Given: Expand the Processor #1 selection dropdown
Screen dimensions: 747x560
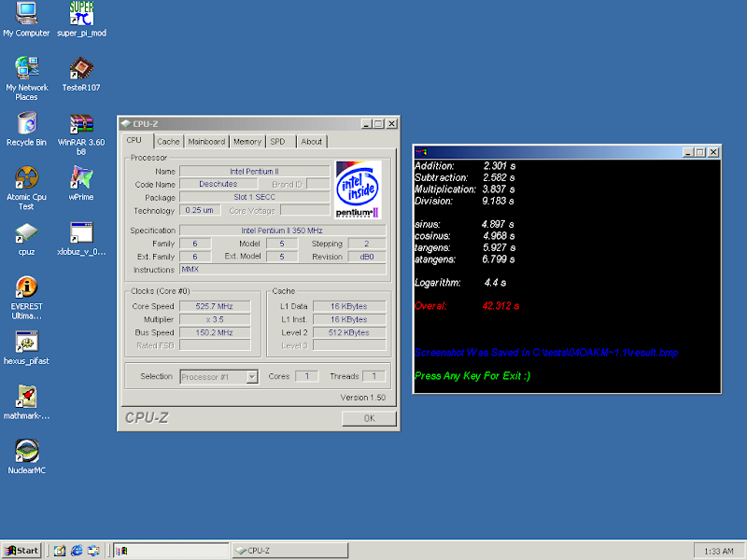Looking at the screenshot, I should click(252, 377).
